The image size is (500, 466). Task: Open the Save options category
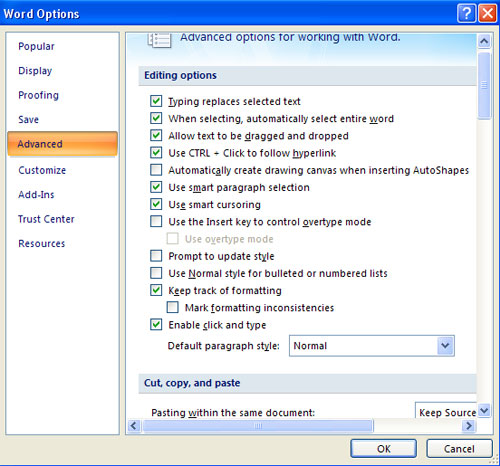coord(28,119)
